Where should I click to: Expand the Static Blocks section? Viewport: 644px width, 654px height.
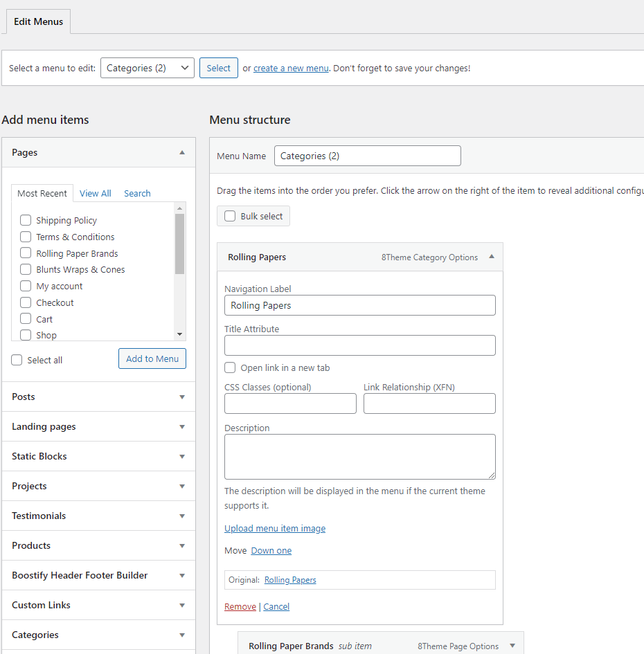pyautogui.click(x=182, y=457)
